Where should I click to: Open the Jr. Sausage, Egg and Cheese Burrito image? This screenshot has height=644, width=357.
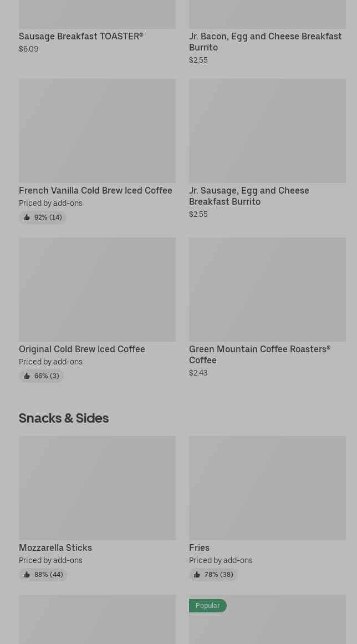click(267, 130)
